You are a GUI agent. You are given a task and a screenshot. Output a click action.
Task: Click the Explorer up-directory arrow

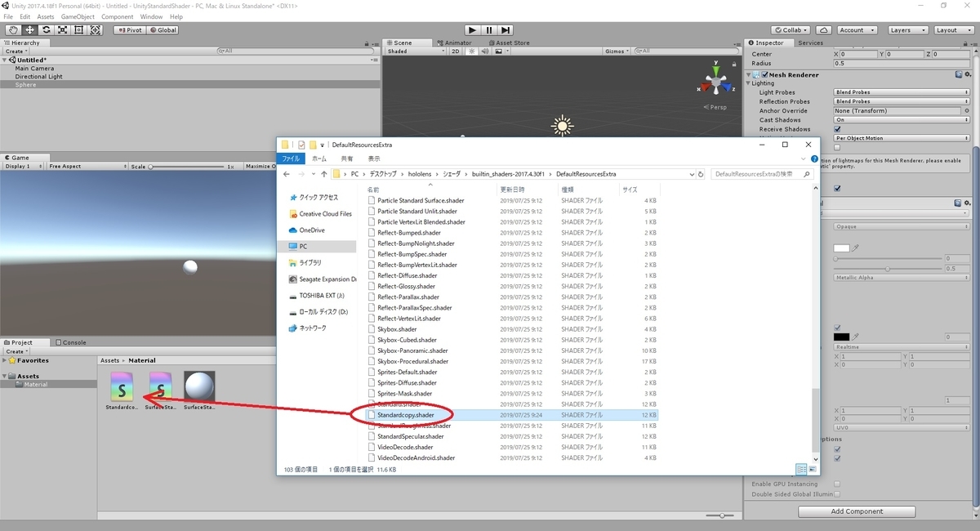(323, 174)
